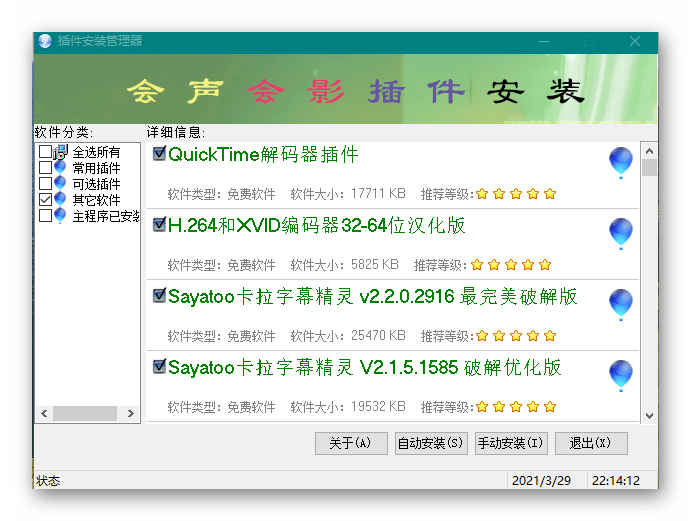Uncheck the 其它软件 checkbox
This screenshot has height=521, width=691.
(45, 199)
